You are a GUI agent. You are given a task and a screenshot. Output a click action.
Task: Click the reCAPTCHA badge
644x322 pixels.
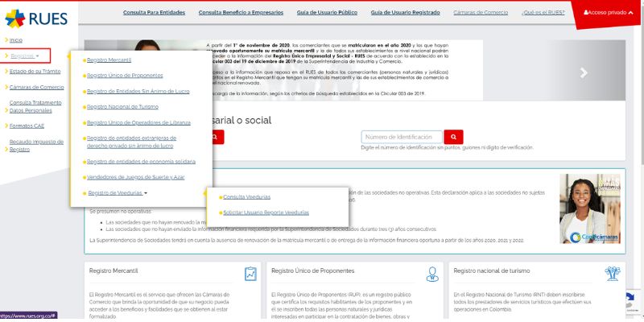634,303
